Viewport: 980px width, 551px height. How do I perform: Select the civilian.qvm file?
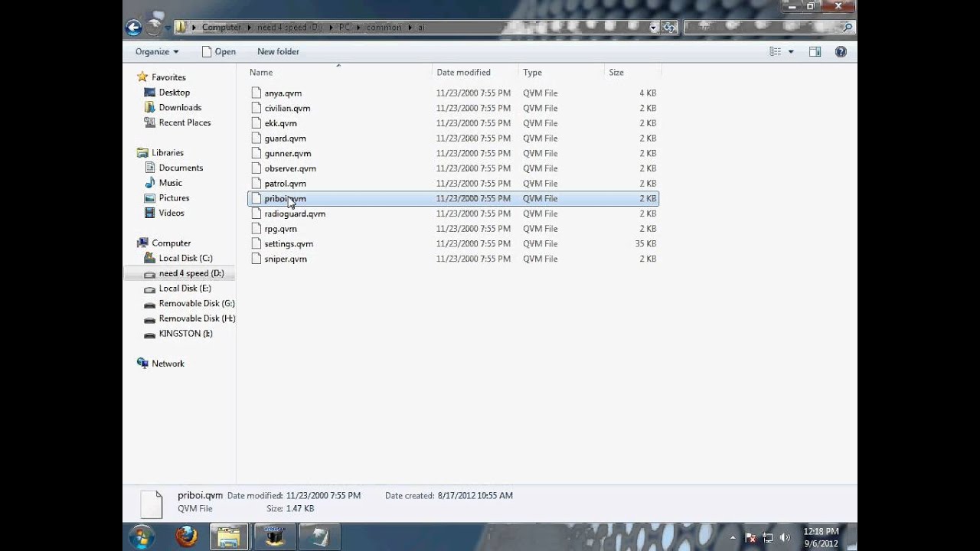pos(453,108)
